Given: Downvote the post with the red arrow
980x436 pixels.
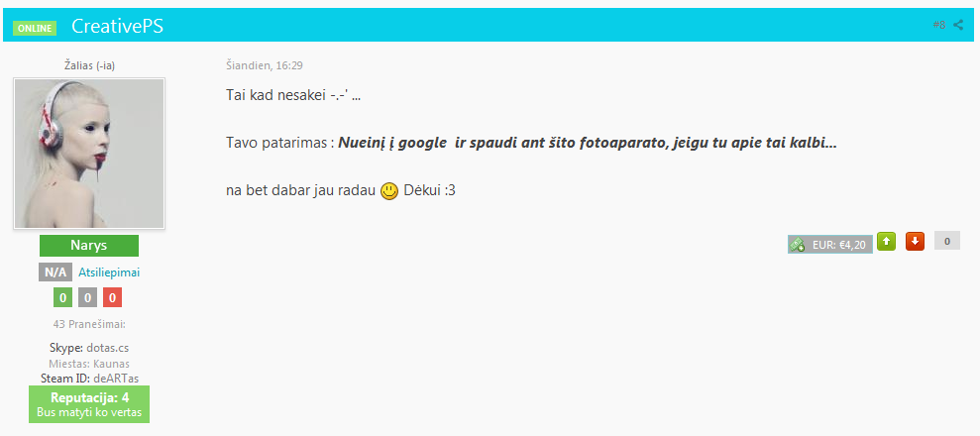Looking at the screenshot, I should (x=915, y=241).
